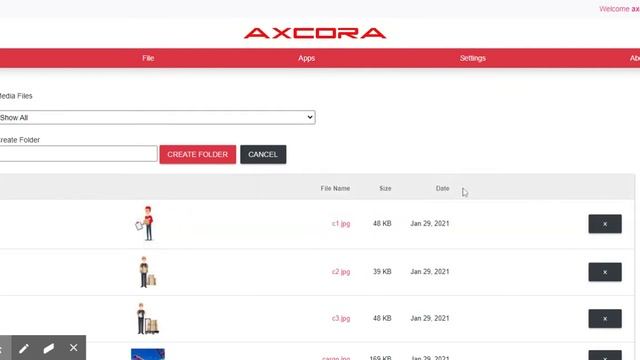Open the c3.jpg file link

tap(341, 318)
